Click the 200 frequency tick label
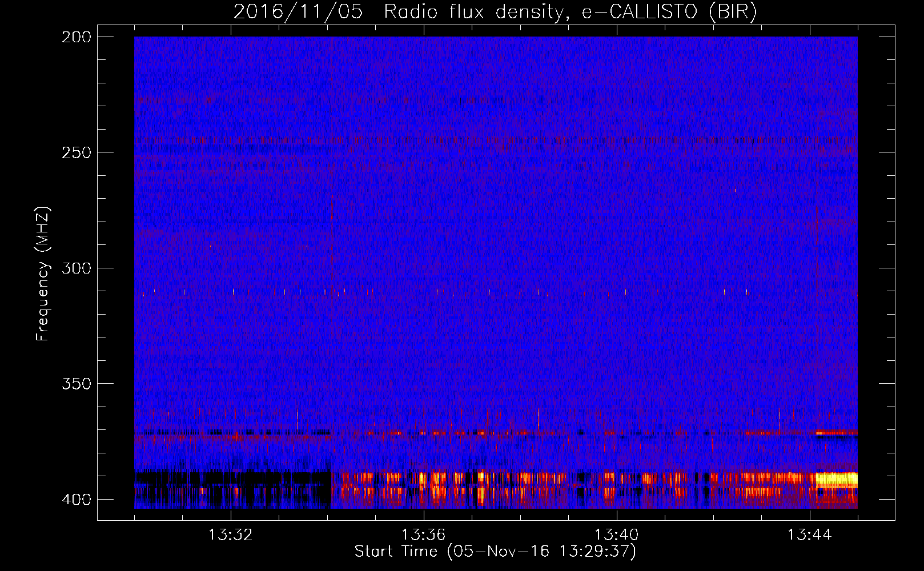 [x=76, y=37]
